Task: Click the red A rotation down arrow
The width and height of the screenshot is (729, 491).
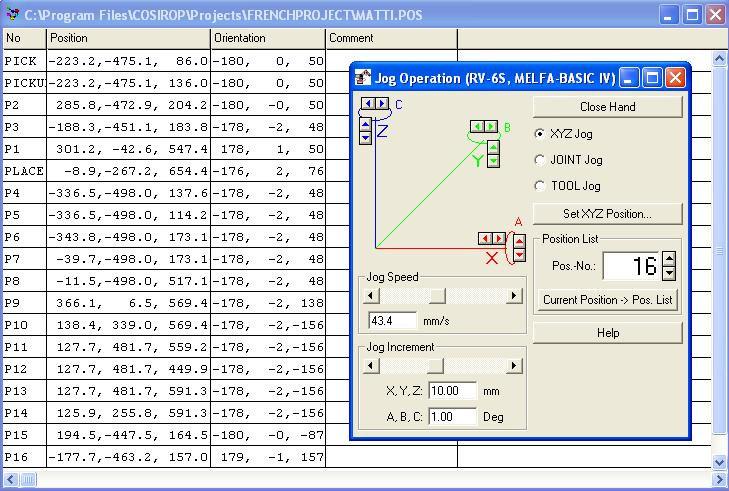Action: pos(519,254)
